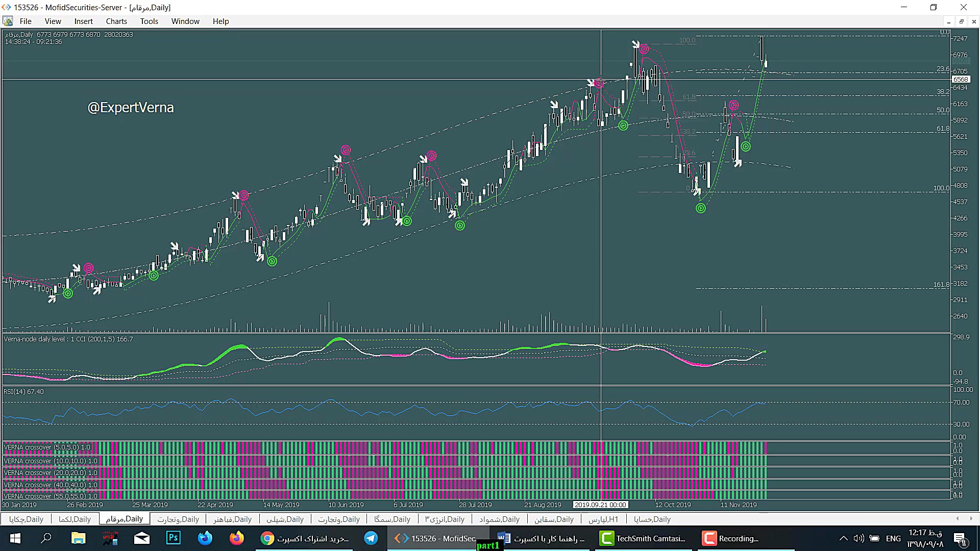This screenshot has width=980, height=551.
Task: Switch to the وتجارت,Daily chart tab
Action: (178, 519)
